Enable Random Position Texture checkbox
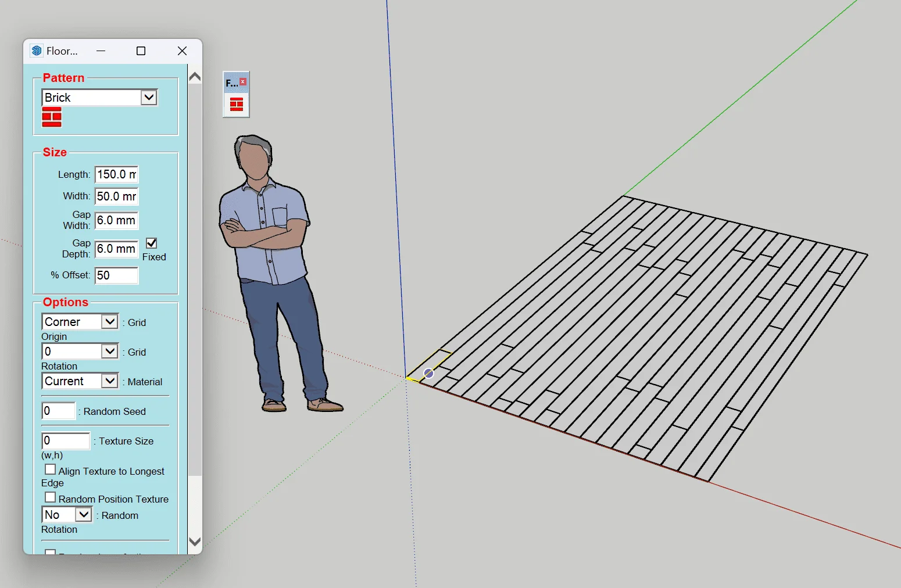 [51, 497]
